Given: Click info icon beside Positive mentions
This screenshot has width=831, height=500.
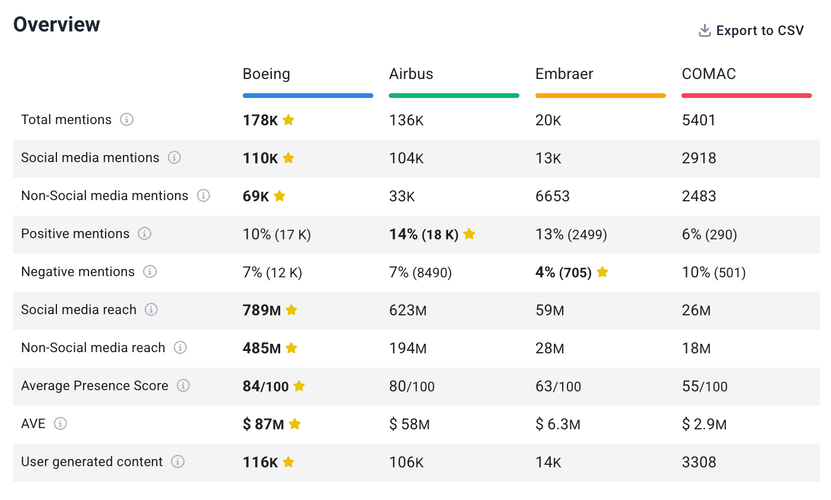Looking at the screenshot, I should (145, 233).
